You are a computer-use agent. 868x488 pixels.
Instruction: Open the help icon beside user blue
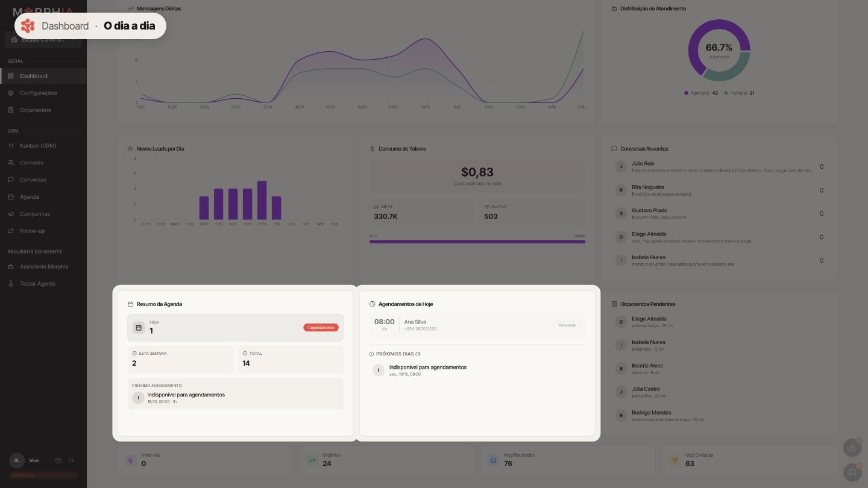[x=58, y=460]
